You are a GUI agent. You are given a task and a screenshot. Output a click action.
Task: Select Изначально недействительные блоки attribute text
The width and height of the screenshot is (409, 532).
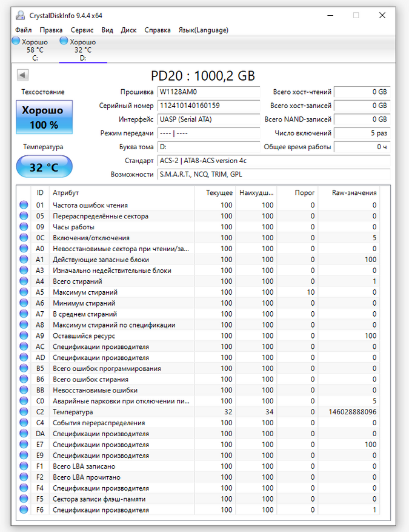pyautogui.click(x=112, y=271)
